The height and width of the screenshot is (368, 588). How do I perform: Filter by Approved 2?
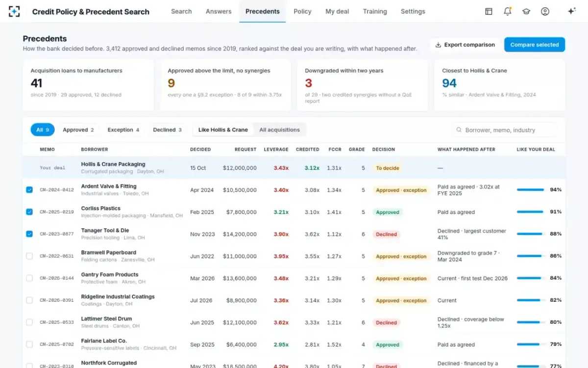pos(78,130)
